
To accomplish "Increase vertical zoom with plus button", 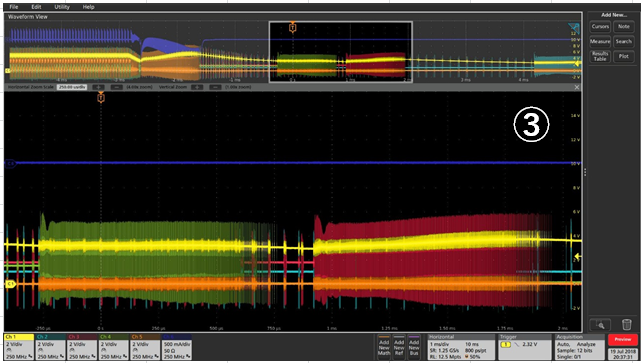I will pos(197,87).
